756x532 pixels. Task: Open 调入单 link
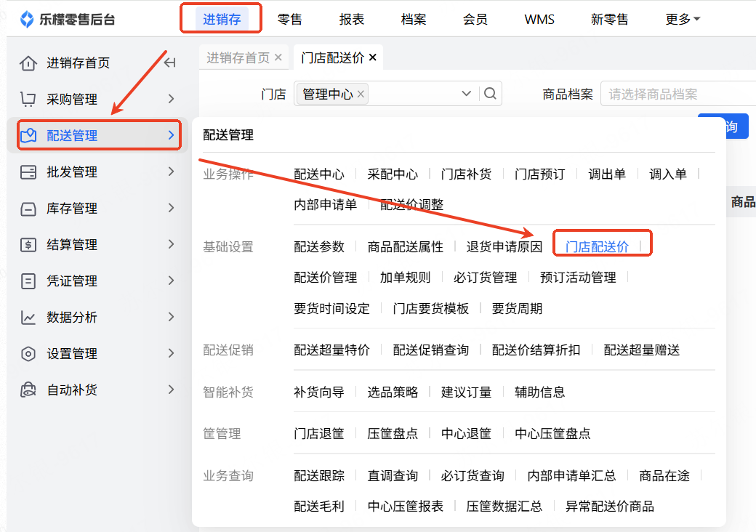[668, 174]
